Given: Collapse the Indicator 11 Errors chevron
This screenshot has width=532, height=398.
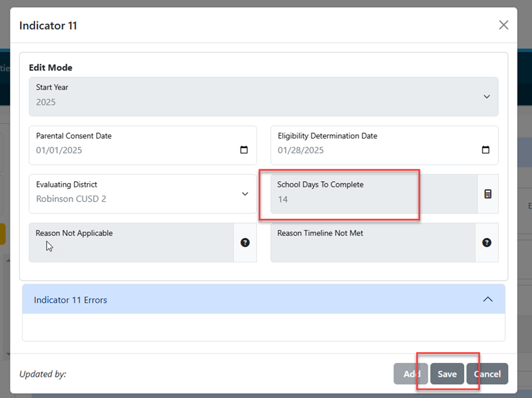Looking at the screenshot, I should point(487,299).
